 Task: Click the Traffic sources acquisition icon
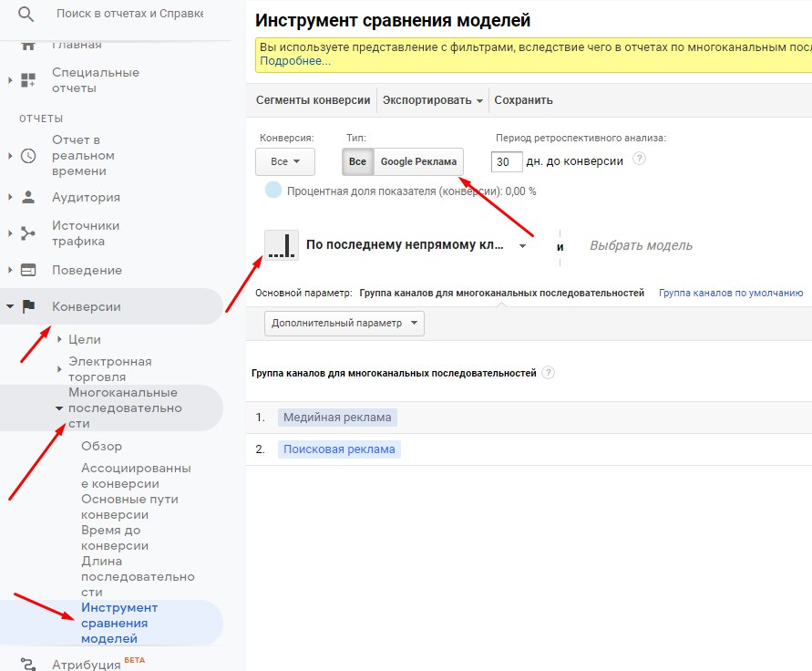pyautogui.click(x=28, y=233)
